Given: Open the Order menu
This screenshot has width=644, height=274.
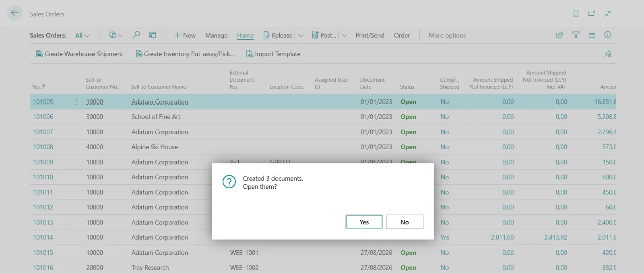Looking at the screenshot, I should pyautogui.click(x=402, y=35).
